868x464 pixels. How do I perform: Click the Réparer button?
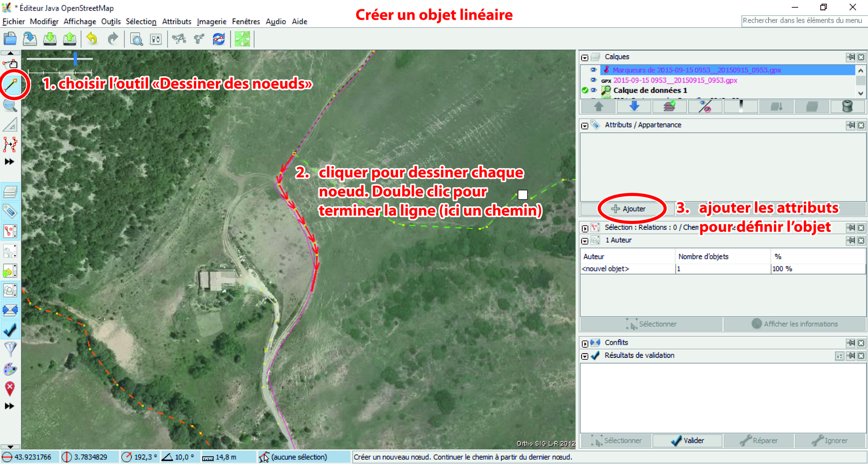759,441
